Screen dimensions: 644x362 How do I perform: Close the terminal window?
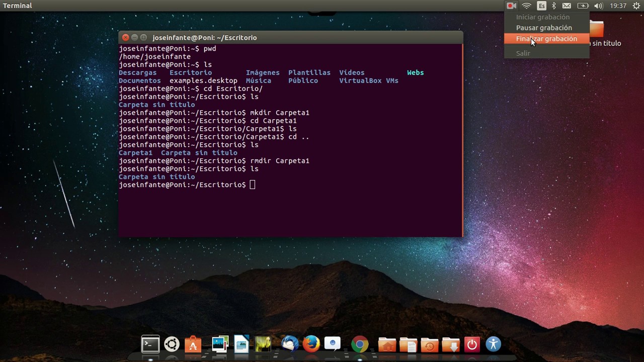126,37
